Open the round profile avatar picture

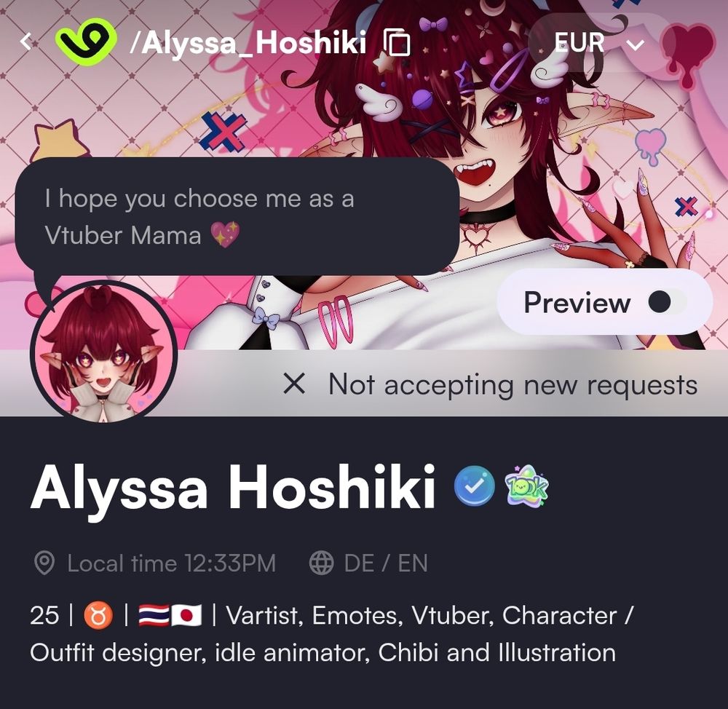103,353
